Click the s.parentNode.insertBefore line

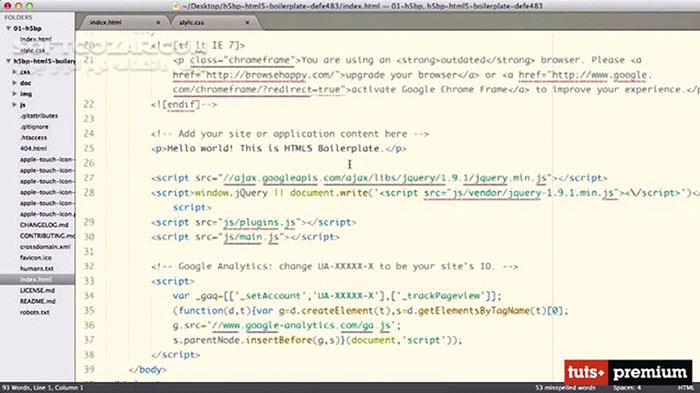tap(317, 340)
